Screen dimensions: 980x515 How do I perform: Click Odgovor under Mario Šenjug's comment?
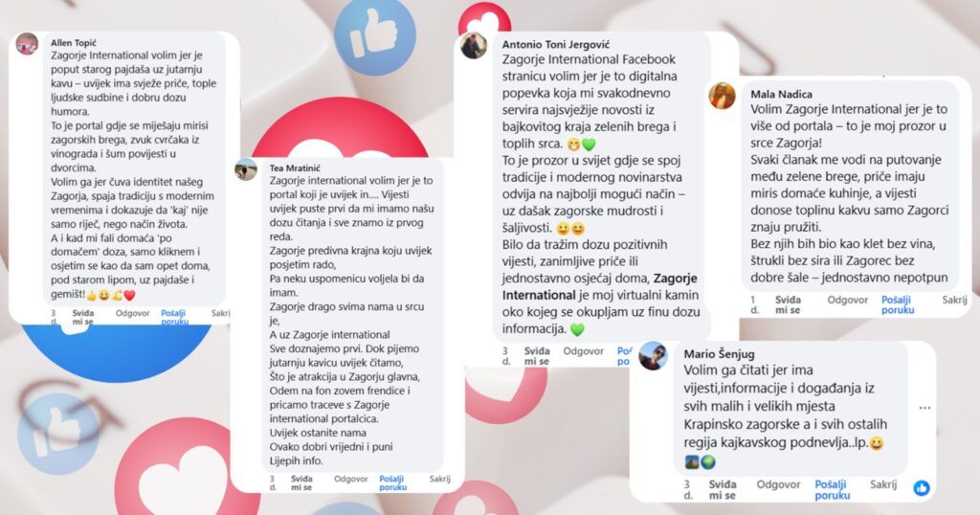(x=778, y=484)
